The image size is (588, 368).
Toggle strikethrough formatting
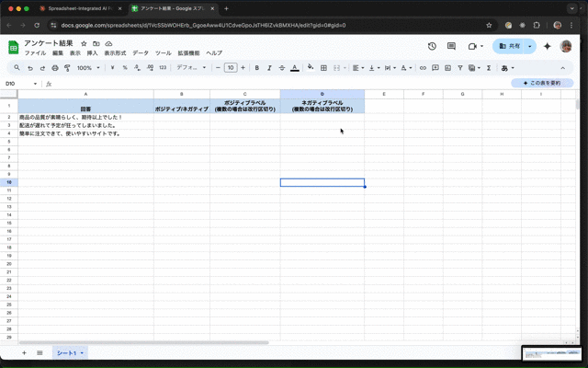282,68
